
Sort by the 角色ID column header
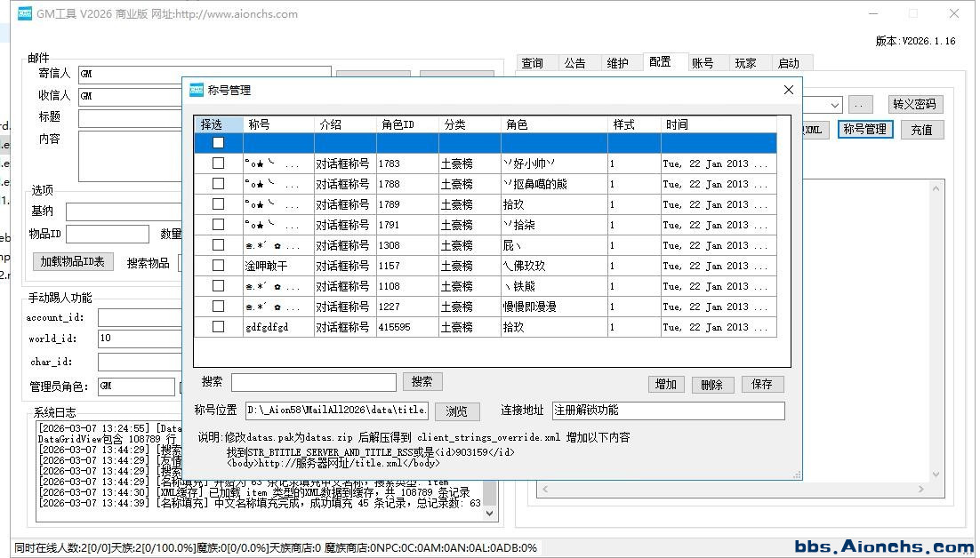[x=407, y=124]
